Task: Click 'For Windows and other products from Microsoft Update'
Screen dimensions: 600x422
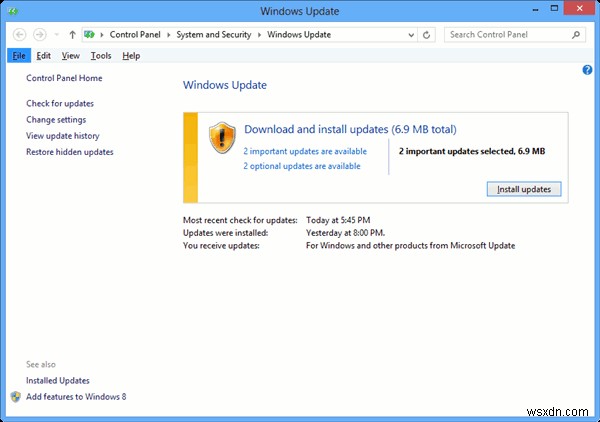Action: pyautogui.click(x=410, y=245)
